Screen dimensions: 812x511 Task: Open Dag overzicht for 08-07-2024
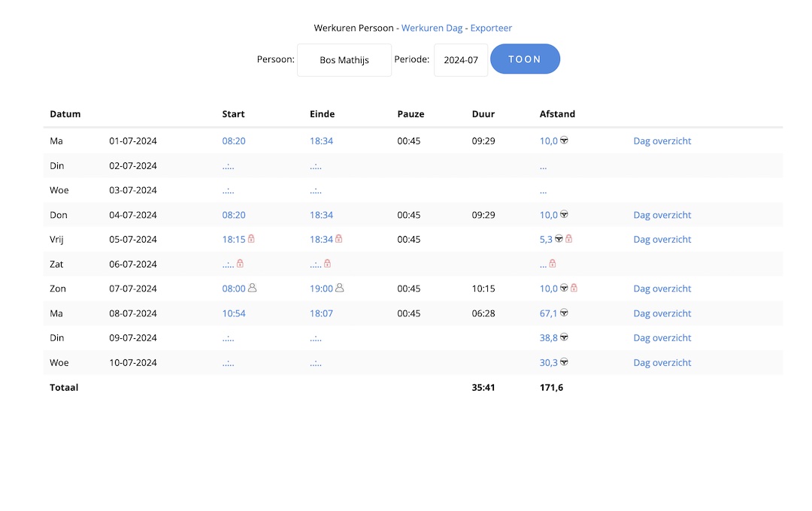pyautogui.click(x=662, y=313)
